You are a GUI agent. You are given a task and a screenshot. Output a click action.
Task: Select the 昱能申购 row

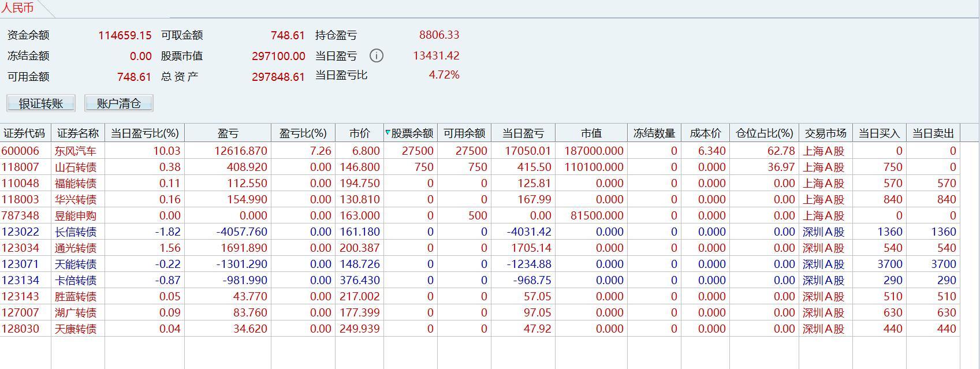480,215
